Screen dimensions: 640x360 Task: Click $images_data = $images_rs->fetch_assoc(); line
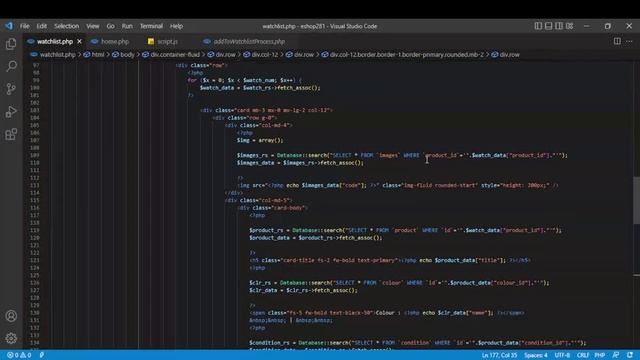[300, 162]
